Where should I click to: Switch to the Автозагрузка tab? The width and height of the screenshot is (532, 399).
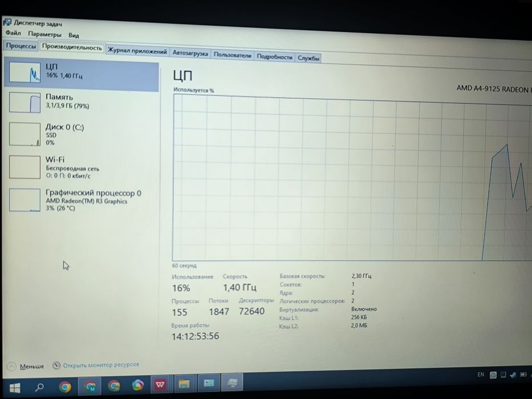tap(190, 53)
